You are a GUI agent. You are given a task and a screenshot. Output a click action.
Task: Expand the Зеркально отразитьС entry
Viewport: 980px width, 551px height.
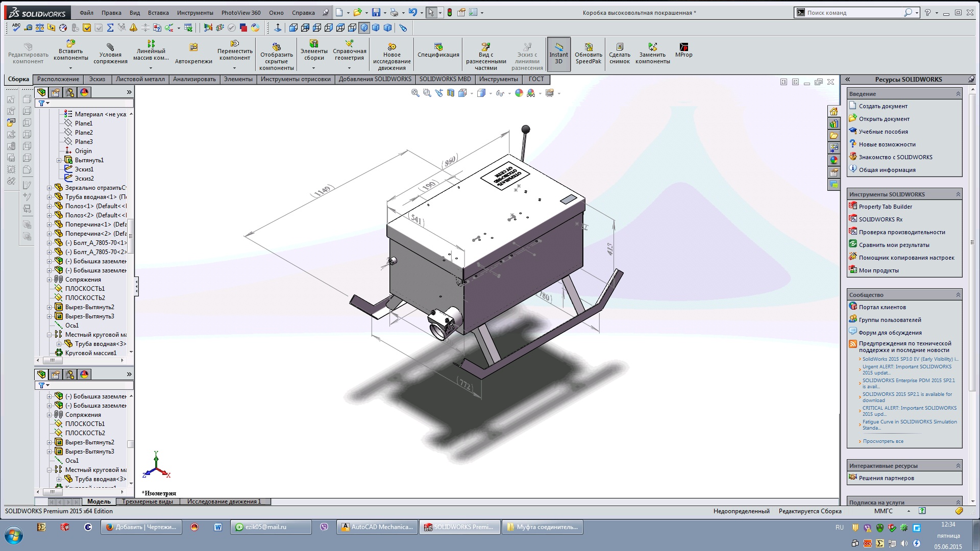(x=48, y=187)
